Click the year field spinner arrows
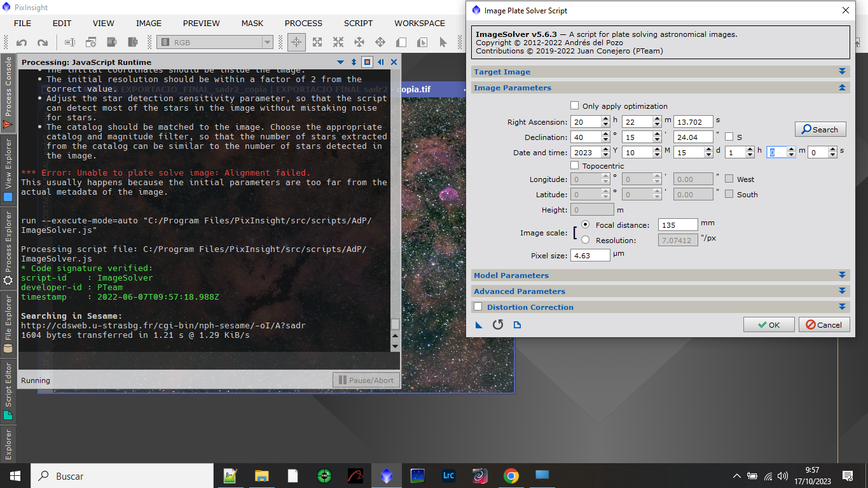The image size is (868, 488). pyautogui.click(x=605, y=152)
